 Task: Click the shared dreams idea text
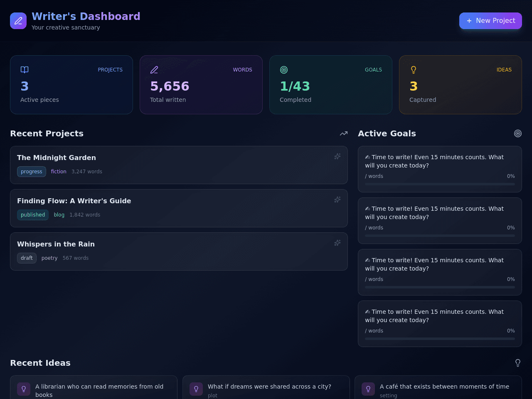click(269, 387)
